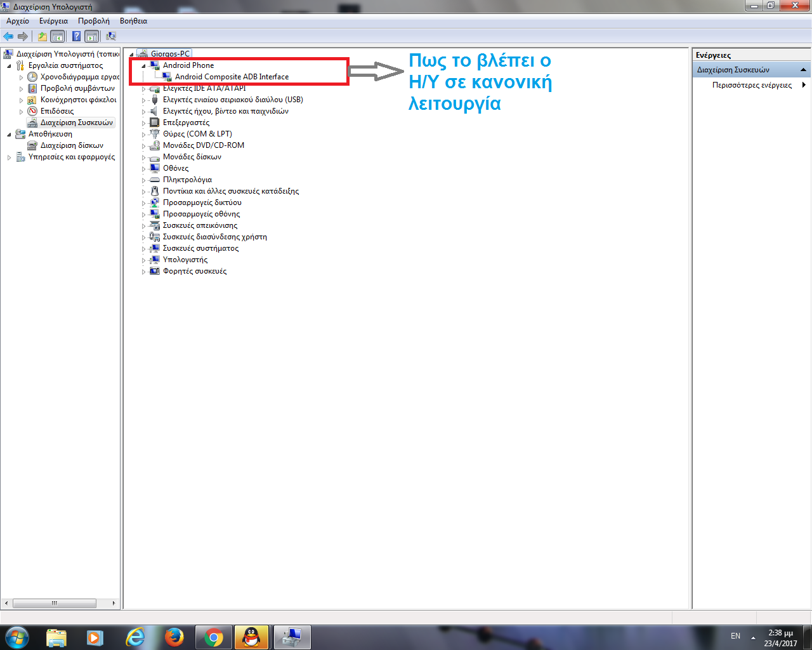This screenshot has height=650, width=812.
Task: Expand the Προσαρμογείς δικτύου node
Action: coord(143,203)
